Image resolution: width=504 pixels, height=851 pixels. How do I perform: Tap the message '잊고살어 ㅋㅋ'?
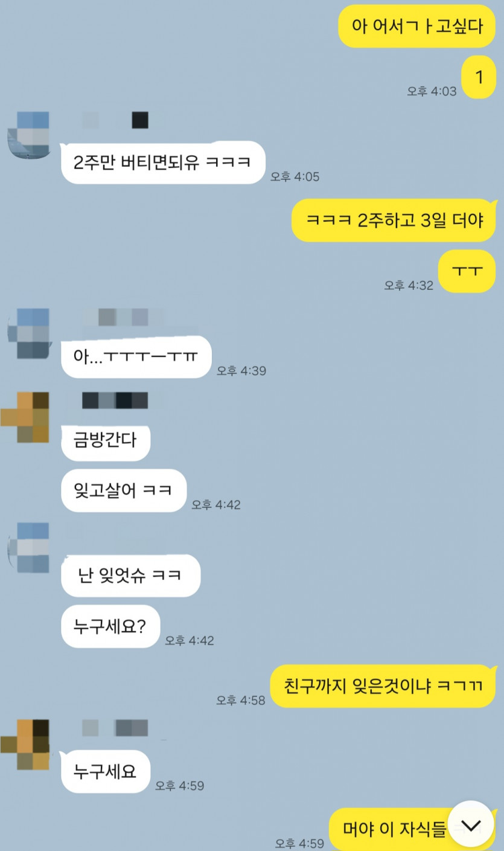(124, 490)
